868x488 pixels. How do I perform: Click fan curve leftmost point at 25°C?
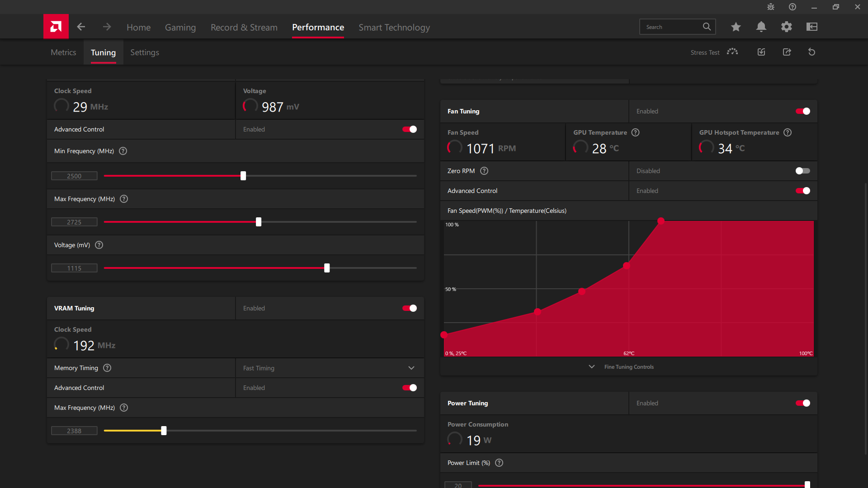point(444,335)
